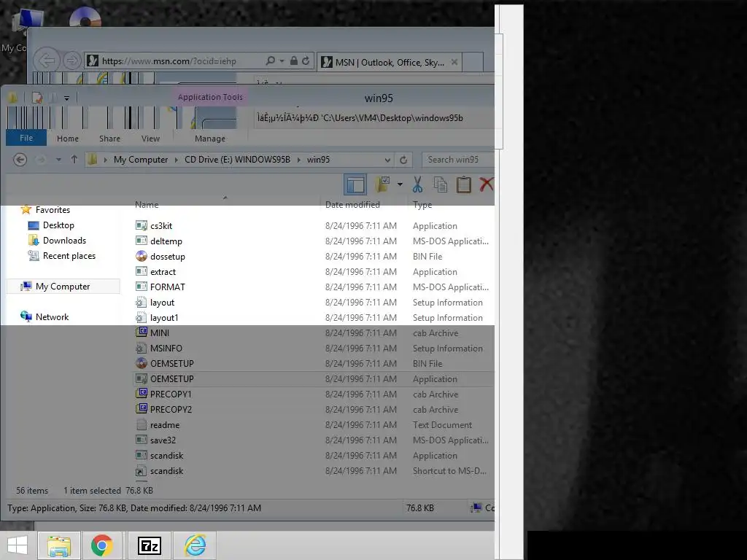Select Desktop in navigation pane

coord(58,225)
